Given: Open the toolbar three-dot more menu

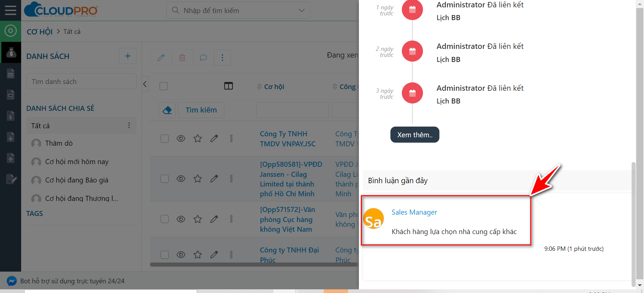Looking at the screenshot, I should pos(222,58).
